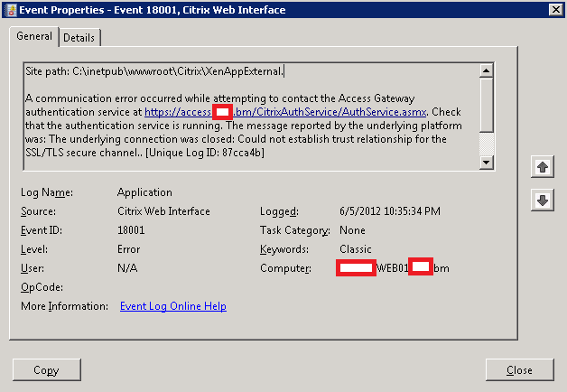This screenshot has height=392, width=567.
Task: Switch to the Details tab
Action: pos(79,38)
